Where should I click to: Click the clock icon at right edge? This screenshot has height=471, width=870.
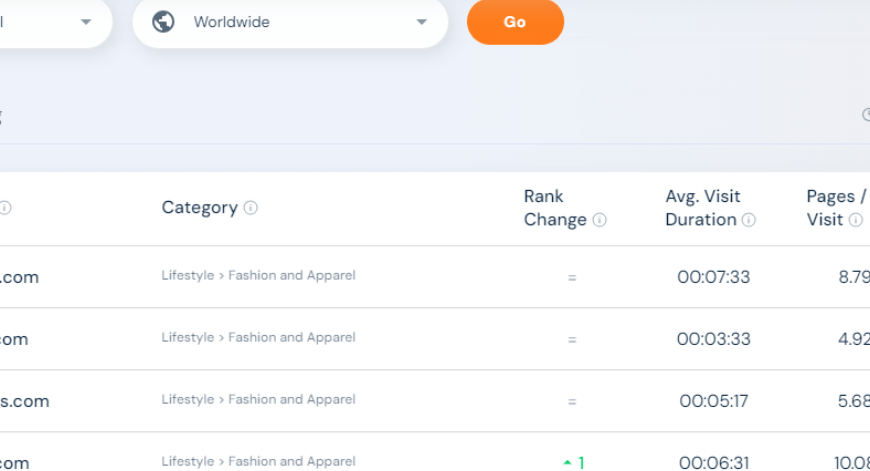[866, 115]
